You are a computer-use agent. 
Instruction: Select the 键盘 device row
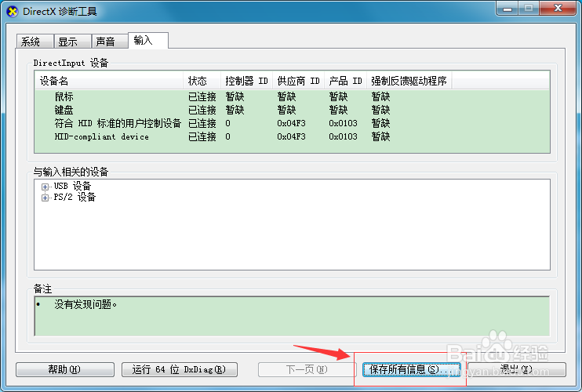[x=292, y=110]
